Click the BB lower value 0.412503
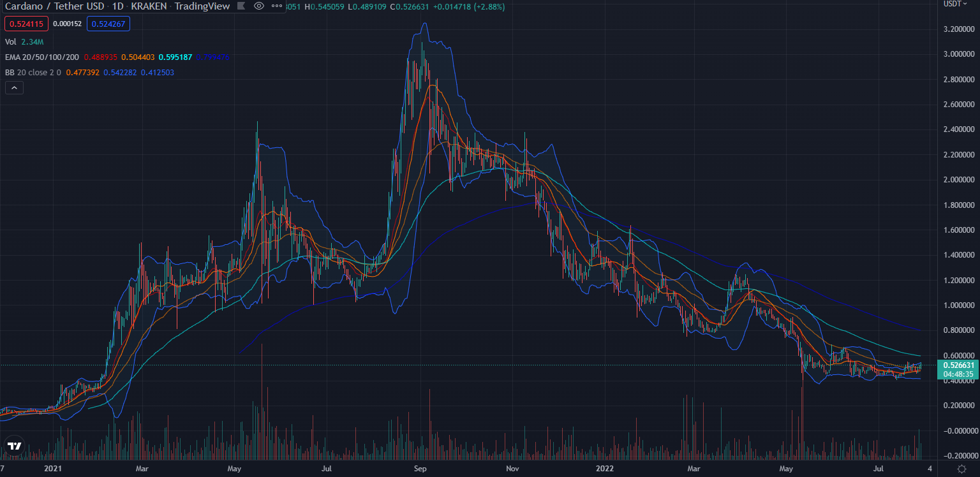 coord(157,73)
